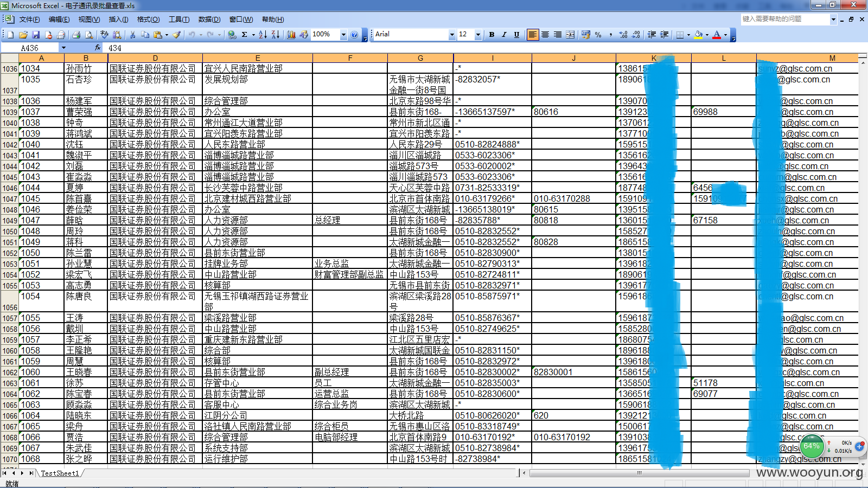Open the 插入(I) menu
The image size is (868, 488).
pos(119,20)
